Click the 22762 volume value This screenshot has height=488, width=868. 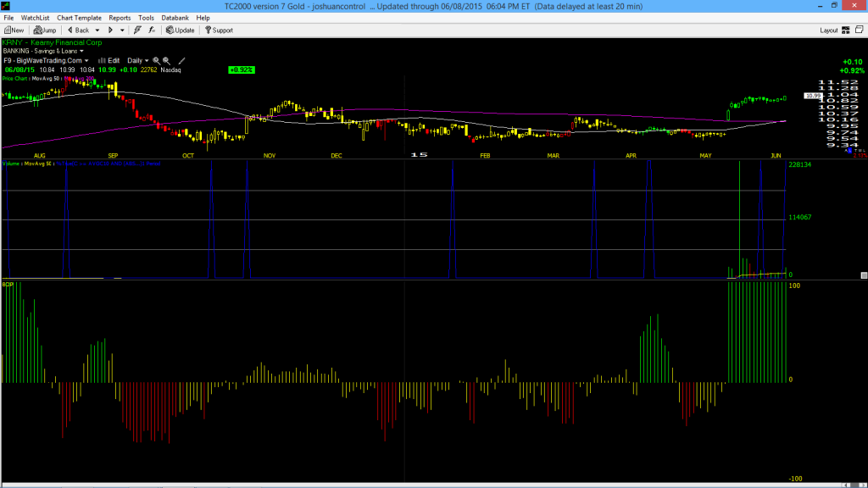tap(148, 69)
